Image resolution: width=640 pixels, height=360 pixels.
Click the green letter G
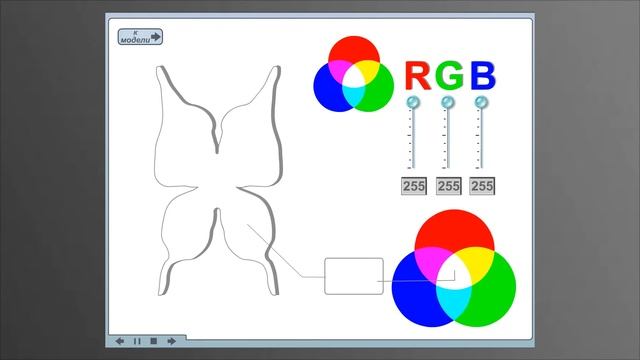click(450, 76)
